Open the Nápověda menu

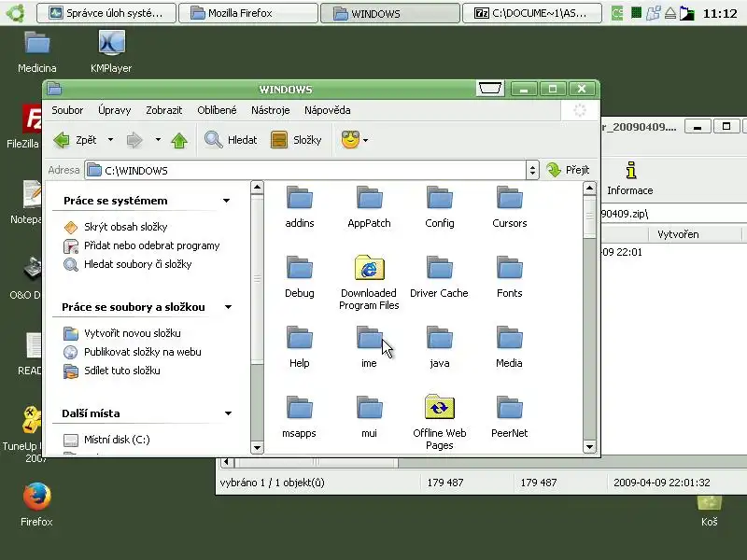tap(328, 110)
